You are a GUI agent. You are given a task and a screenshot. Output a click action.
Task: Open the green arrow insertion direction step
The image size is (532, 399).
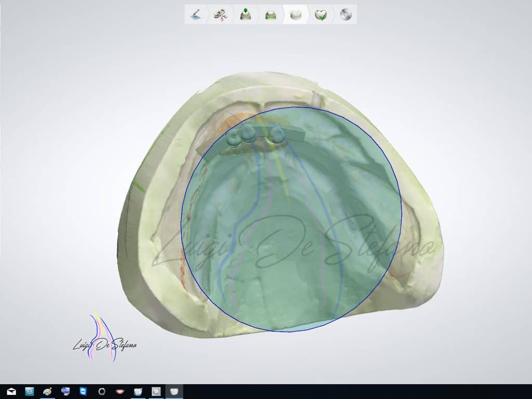coord(245,15)
